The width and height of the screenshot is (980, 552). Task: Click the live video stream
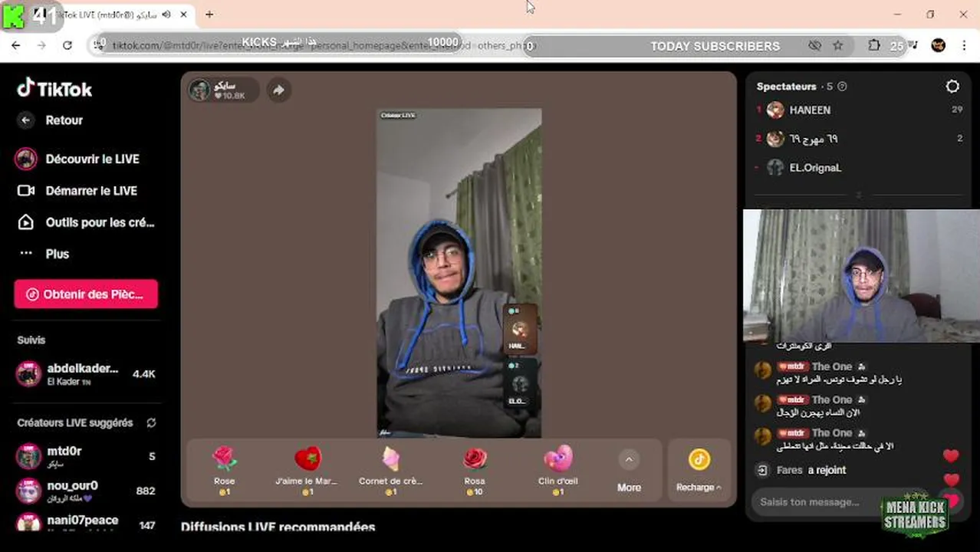[459, 273]
